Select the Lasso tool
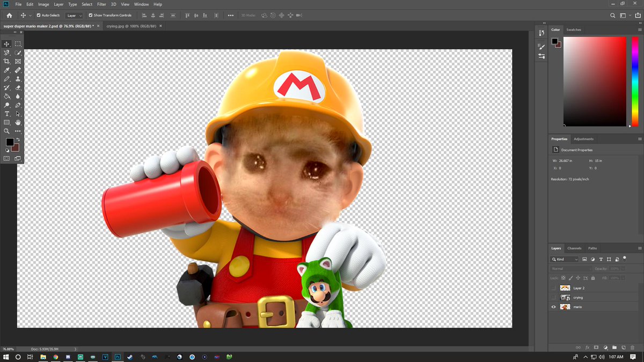Image resolution: width=644 pixels, height=362 pixels. tap(7, 53)
